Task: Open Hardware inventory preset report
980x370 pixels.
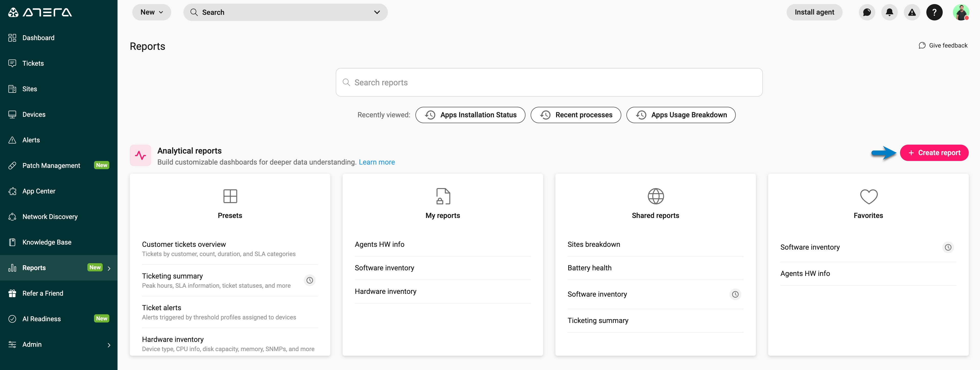Action: [x=230, y=344]
